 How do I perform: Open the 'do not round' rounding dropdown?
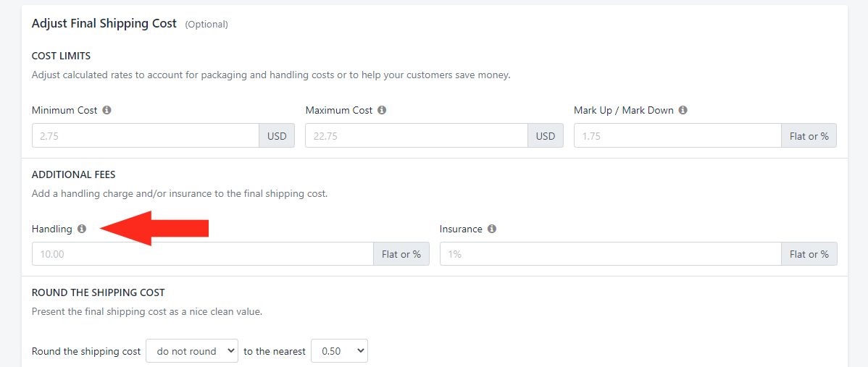[x=192, y=351]
